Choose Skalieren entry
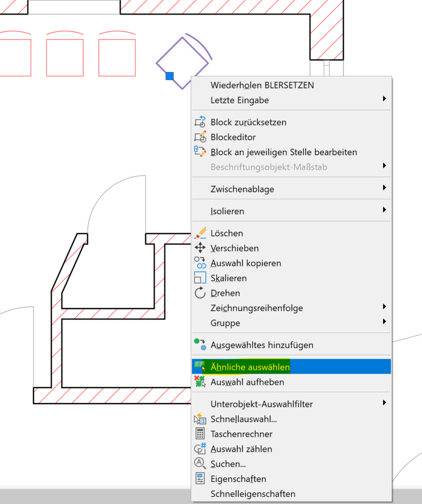The image size is (422, 504). 292,278
